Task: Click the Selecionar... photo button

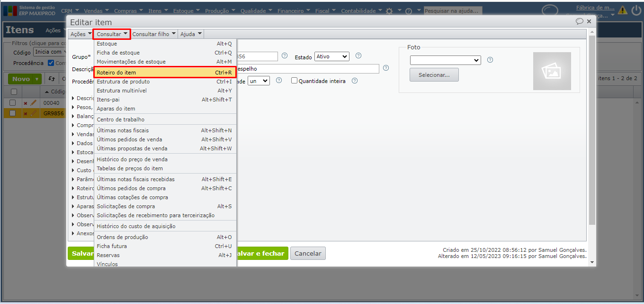Action: pos(434,74)
